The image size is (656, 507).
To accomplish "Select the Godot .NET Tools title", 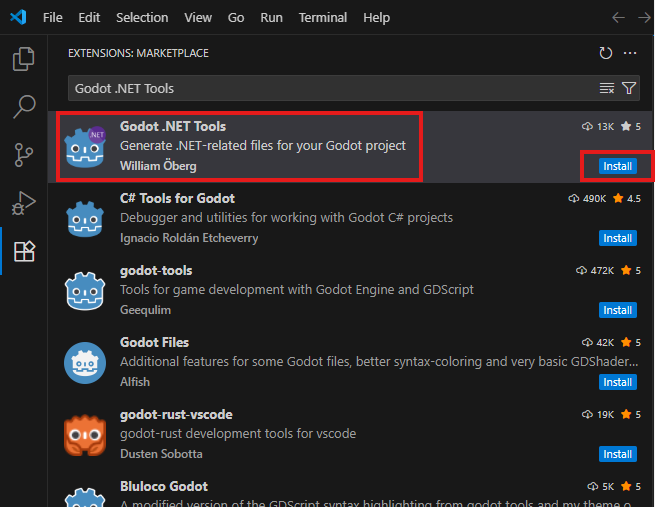I will coord(173,126).
